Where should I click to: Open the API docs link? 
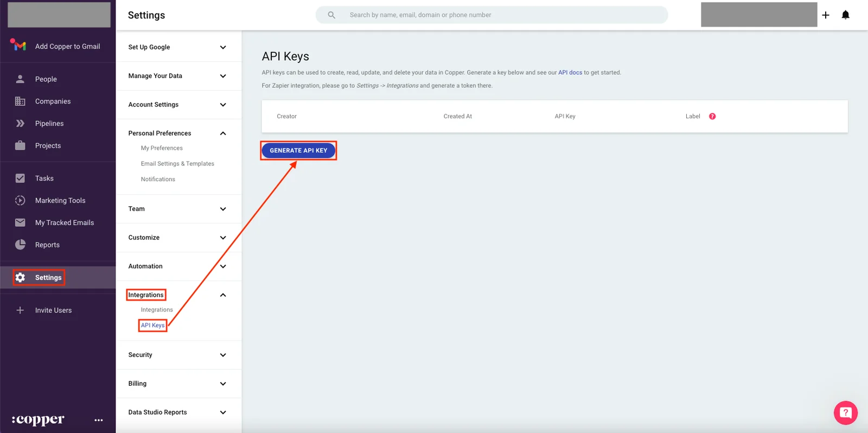click(570, 73)
